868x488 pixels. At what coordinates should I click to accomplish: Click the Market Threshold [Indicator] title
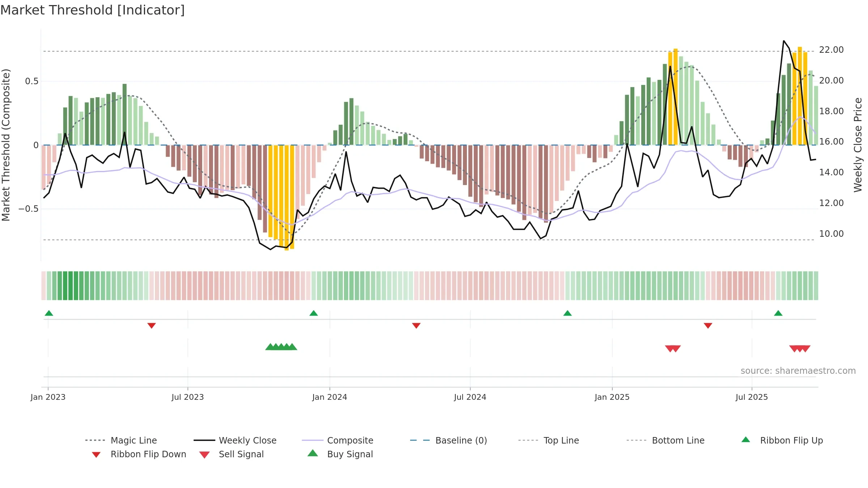point(93,10)
